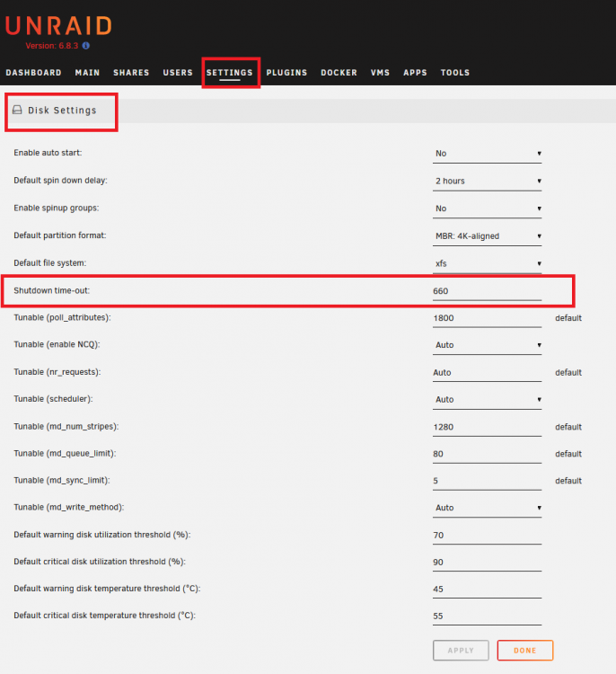The image size is (616, 674).
Task: Open the Enable spinup groups dropdown
Action: tap(487, 208)
